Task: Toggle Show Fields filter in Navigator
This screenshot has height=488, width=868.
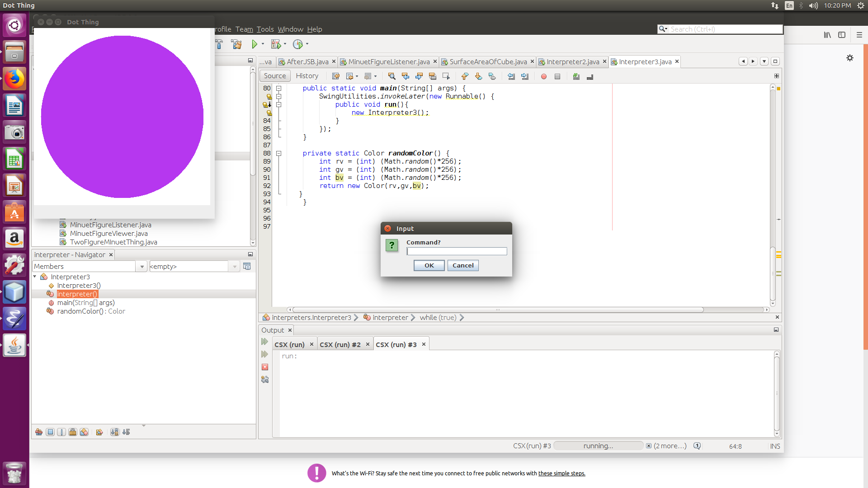Action: click(50, 432)
